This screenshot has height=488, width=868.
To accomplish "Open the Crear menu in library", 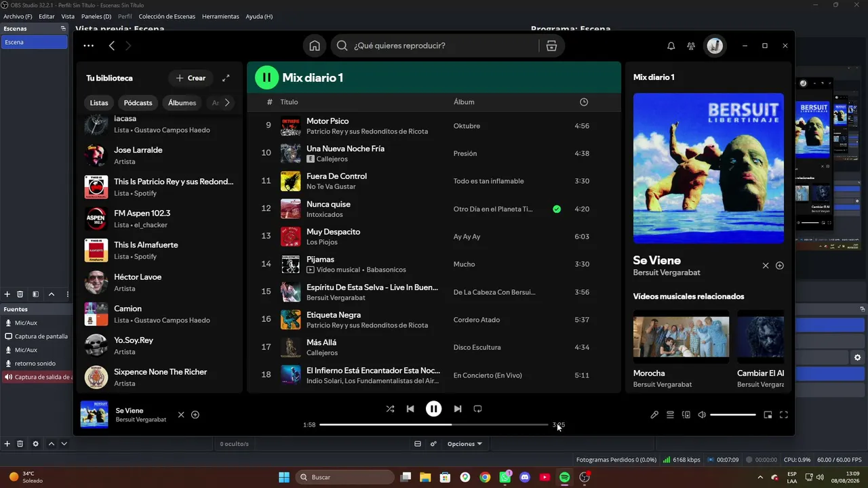I will click(x=191, y=78).
